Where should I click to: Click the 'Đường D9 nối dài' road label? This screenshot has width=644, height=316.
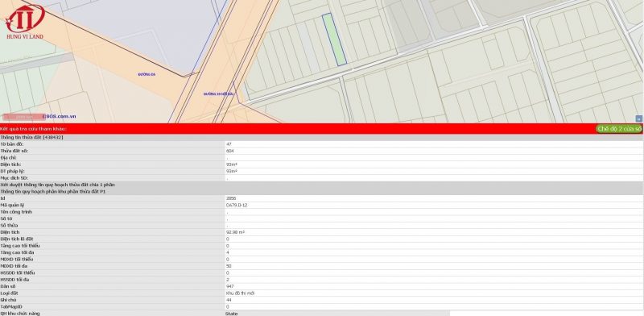pos(218,94)
